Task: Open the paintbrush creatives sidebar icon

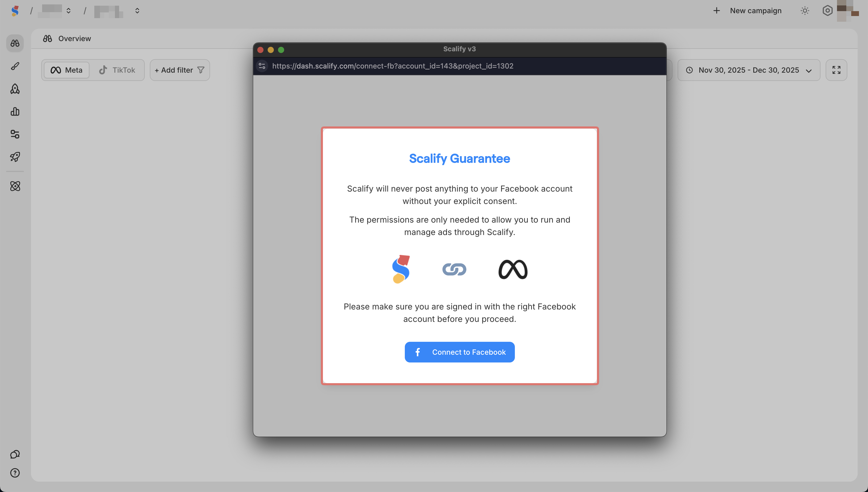Action: 15,66
